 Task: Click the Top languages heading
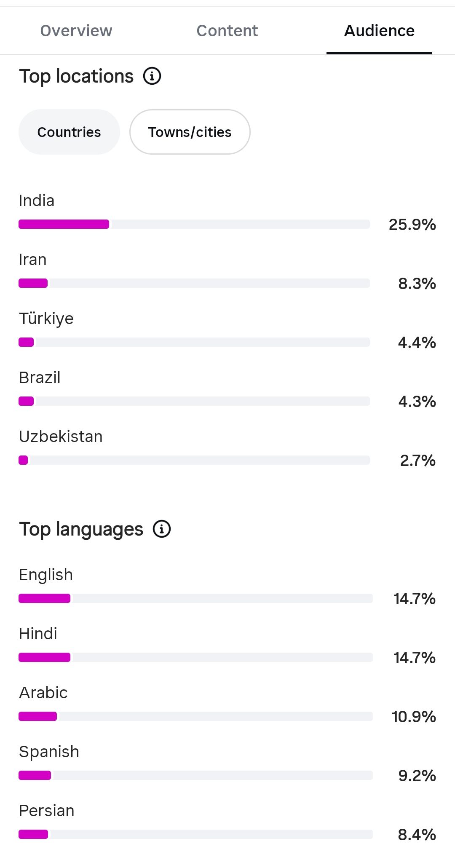click(x=81, y=529)
